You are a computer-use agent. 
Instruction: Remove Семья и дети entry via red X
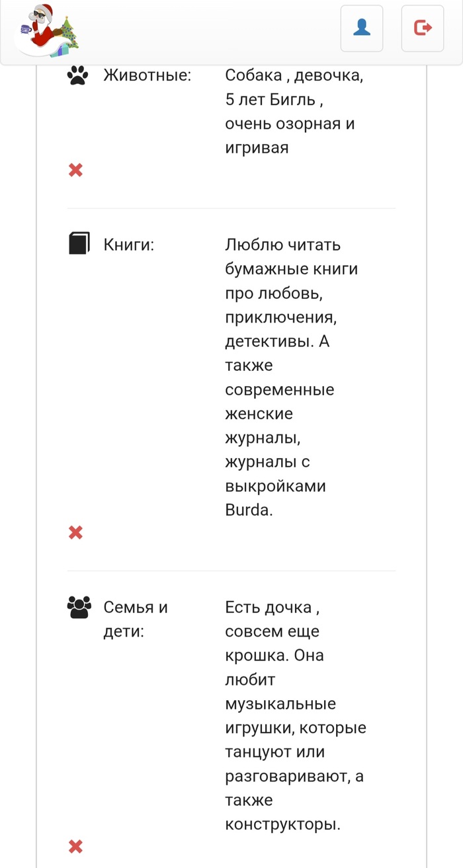(x=76, y=846)
